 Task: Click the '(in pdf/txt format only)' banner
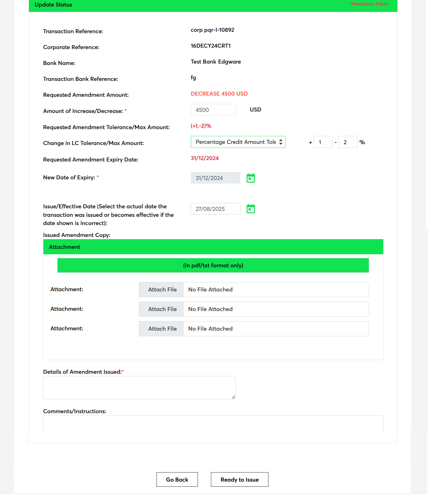[x=213, y=265]
